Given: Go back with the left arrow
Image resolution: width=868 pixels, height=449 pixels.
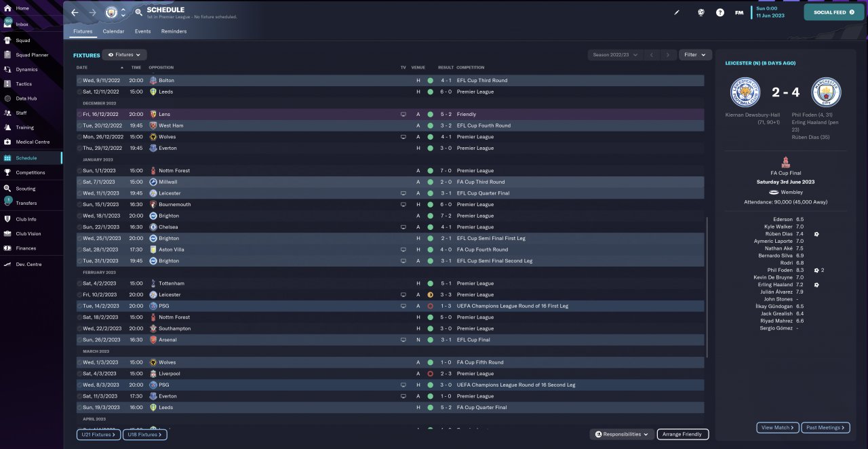Looking at the screenshot, I should [x=75, y=12].
